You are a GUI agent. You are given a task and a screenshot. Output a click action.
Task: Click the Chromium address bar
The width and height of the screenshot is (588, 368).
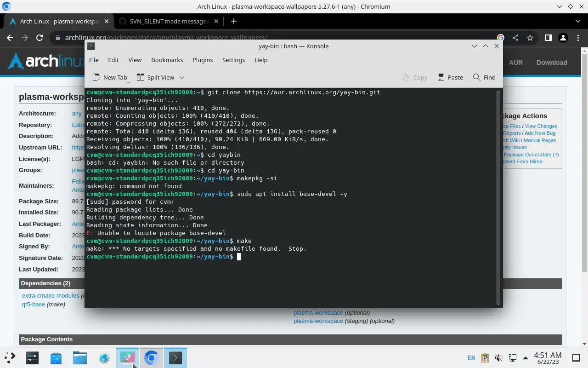276,38
